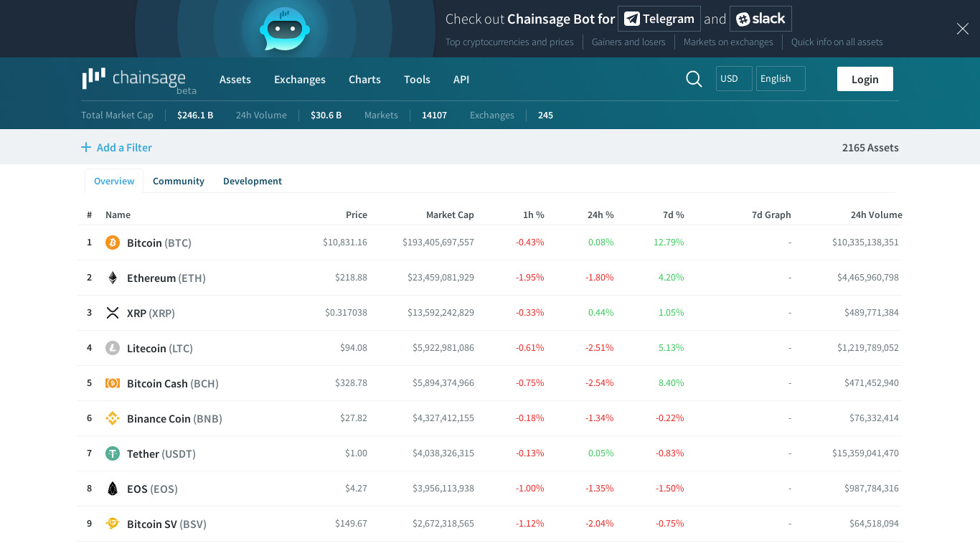Switch to the Community tab
The width and height of the screenshot is (980, 551).
pos(179,181)
